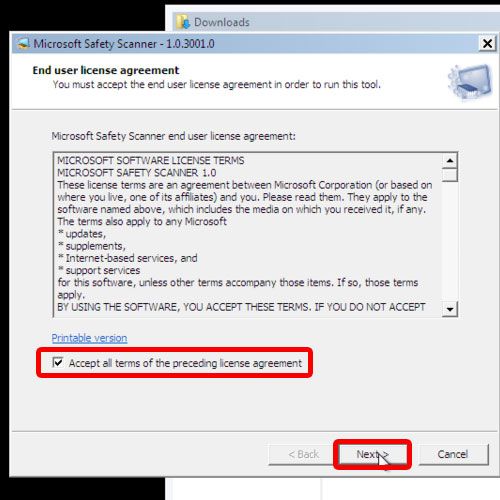Click the Downloads folder icon behind the dialog
The height and width of the screenshot is (500, 500).
(x=182, y=22)
